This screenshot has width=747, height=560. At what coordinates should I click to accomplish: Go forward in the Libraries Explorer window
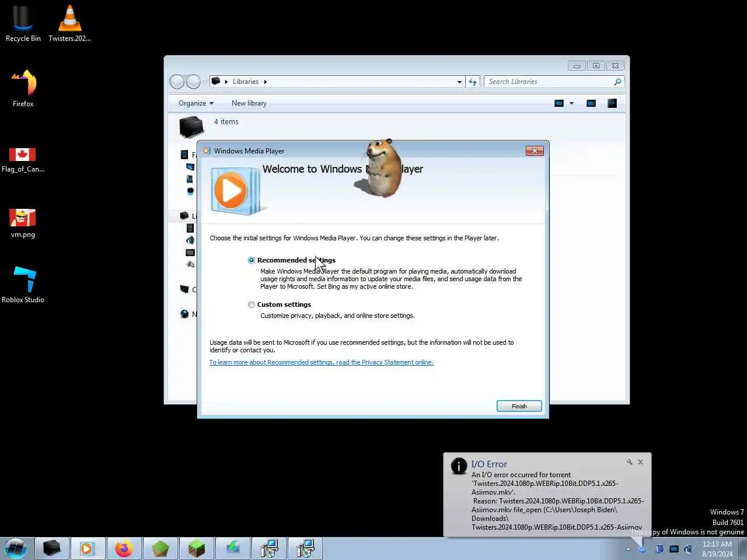193,82
